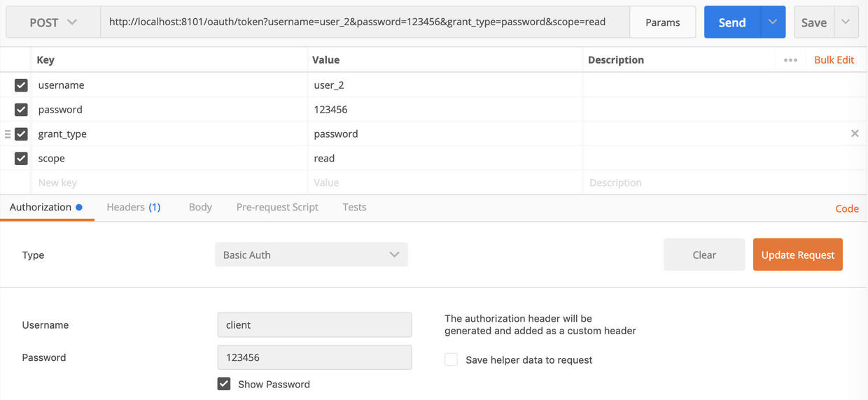This screenshot has width=868, height=400.
Task: Click the Code link
Action: pos(847,208)
